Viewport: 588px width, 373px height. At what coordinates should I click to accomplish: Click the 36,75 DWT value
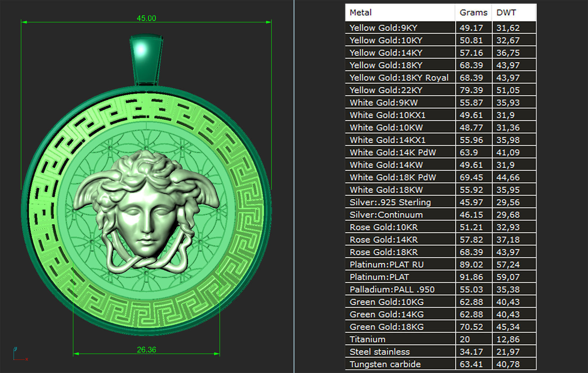(x=508, y=53)
